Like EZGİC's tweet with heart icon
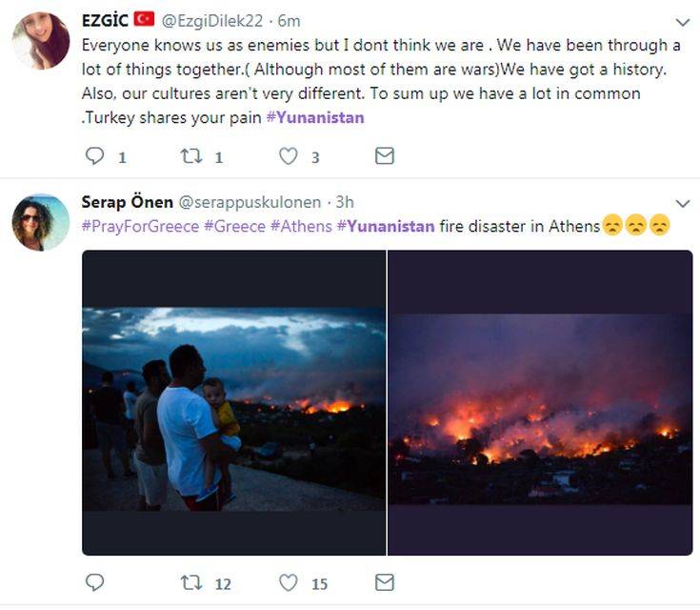 [288, 156]
